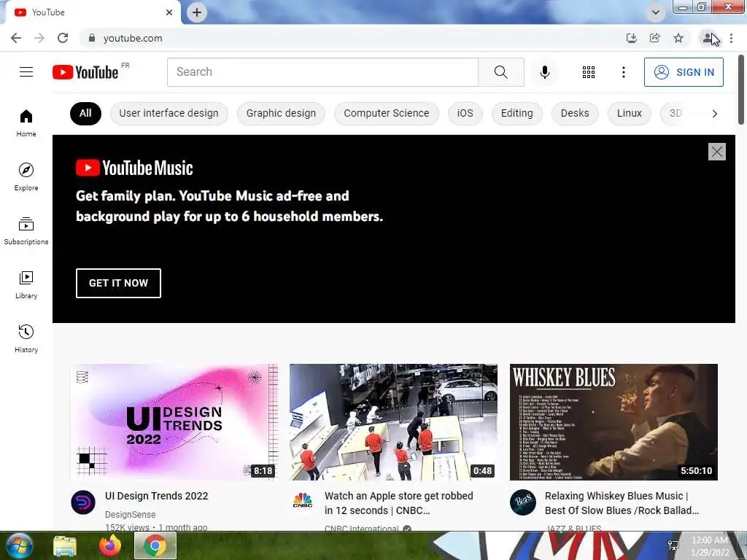Click Chrome icon in taskbar
The height and width of the screenshot is (560, 747).
point(155,545)
